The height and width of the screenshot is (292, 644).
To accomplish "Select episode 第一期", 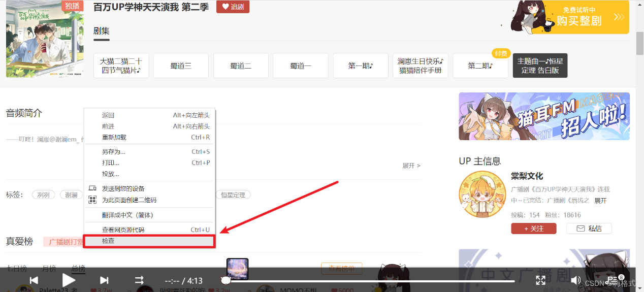I will (361, 66).
